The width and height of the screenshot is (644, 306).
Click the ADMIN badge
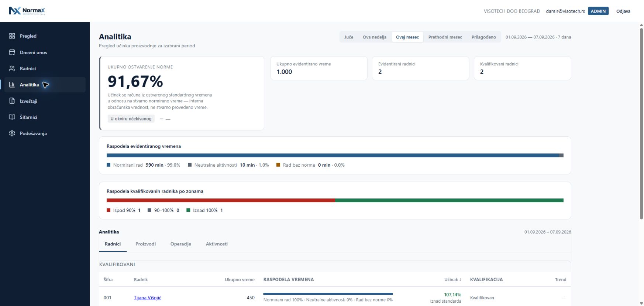tap(598, 11)
